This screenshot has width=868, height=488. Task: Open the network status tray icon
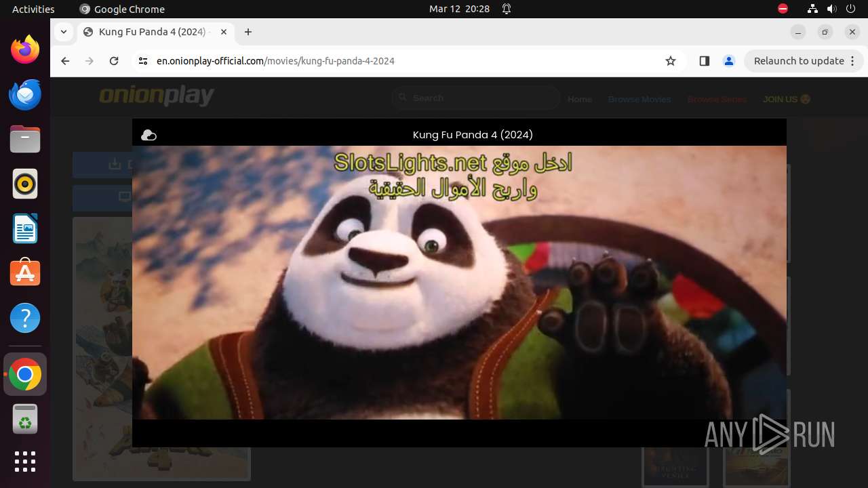tap(812, 9)
